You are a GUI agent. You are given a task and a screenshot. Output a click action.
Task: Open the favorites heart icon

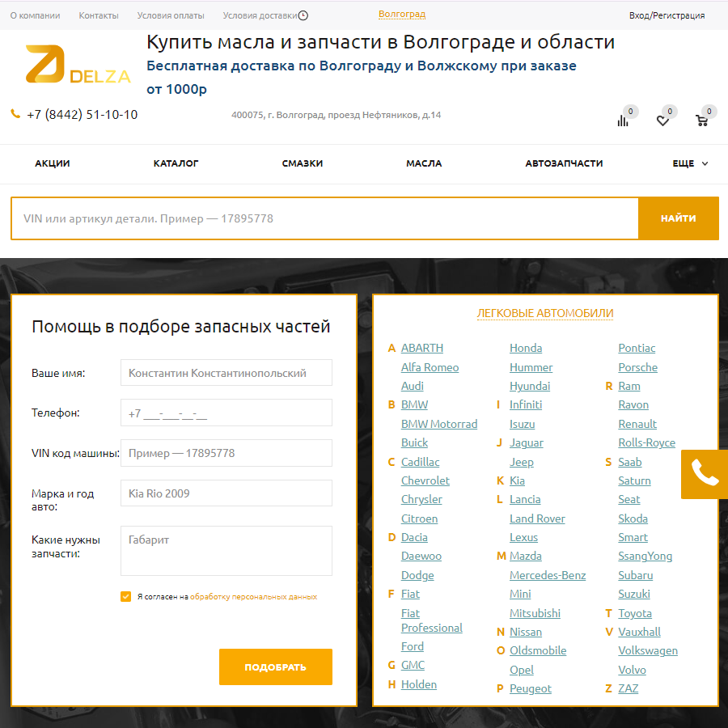click(662, 121)
